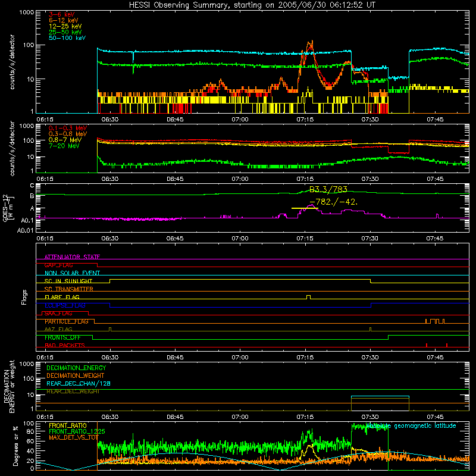Select the FRONT_RATIO legend label
The height and width of the screenshot is (476, 476).
click(68, 425)
